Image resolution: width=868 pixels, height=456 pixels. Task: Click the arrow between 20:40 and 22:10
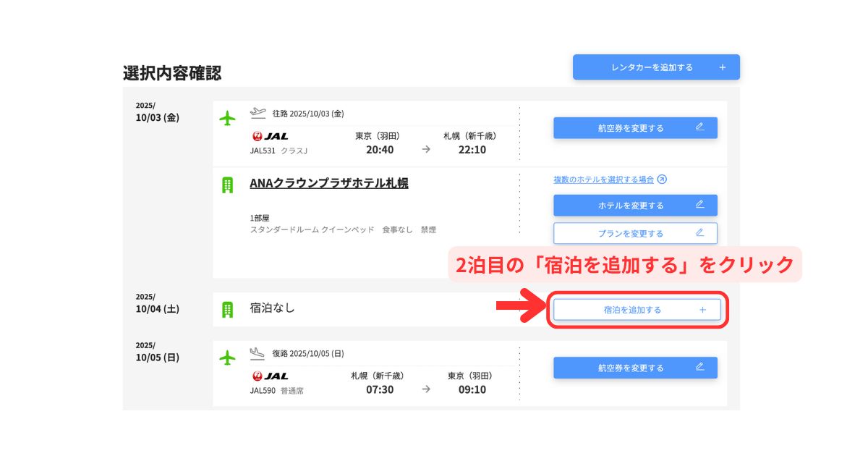(426, 150)
